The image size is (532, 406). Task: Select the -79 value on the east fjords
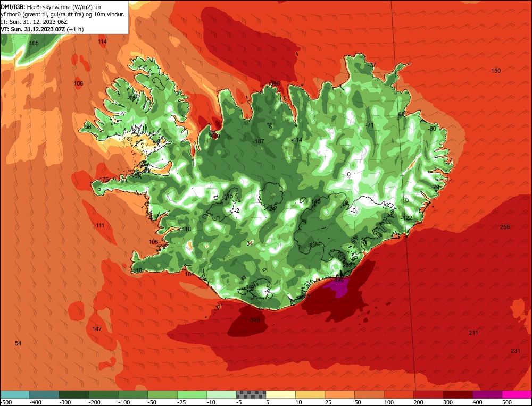click(x=435, y=188)
